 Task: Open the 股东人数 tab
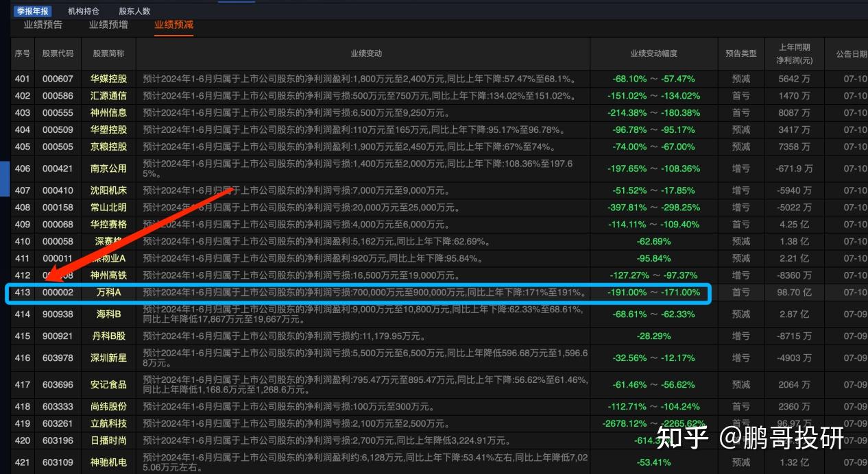(134, 11)
